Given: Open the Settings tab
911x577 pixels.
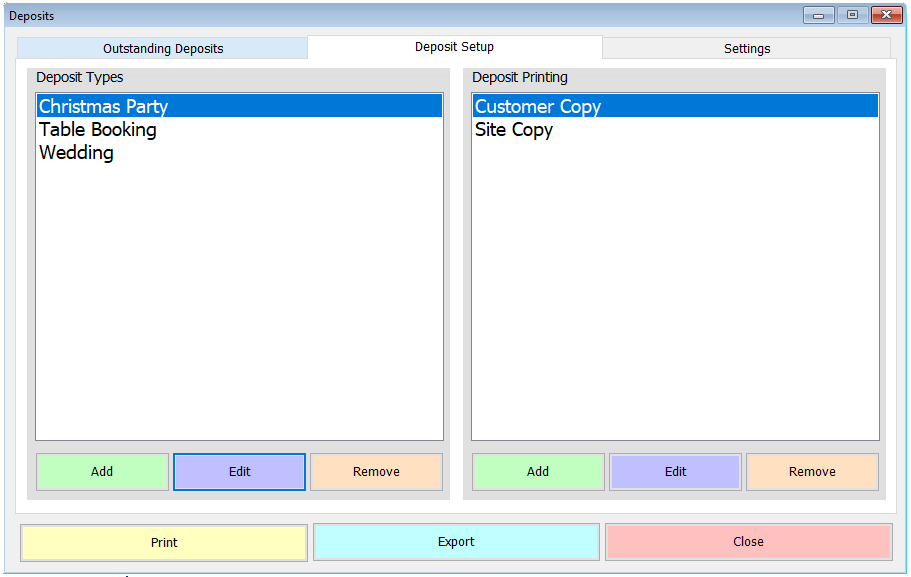Looking at the screenshot, I should (746, 47).
